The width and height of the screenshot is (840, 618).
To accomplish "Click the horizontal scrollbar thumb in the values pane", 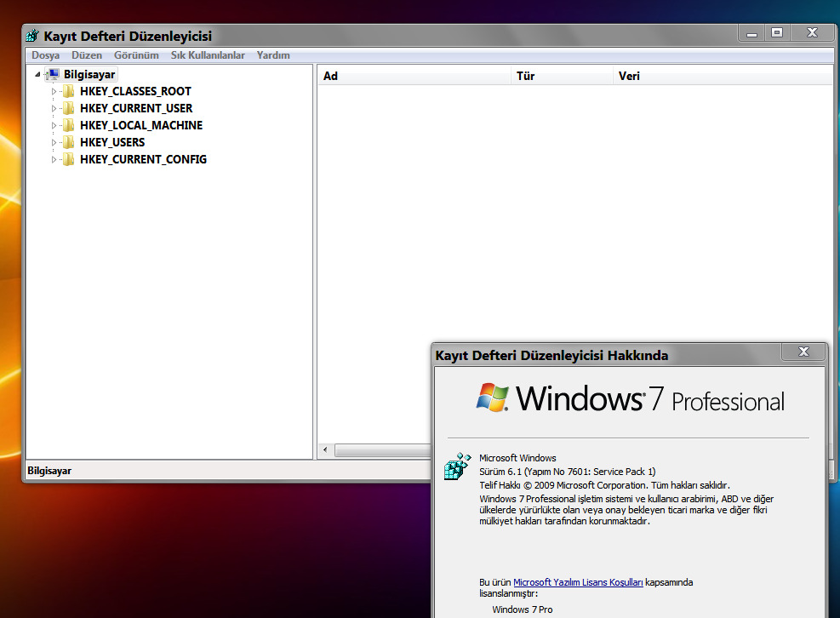I will [x=383, y=450].
